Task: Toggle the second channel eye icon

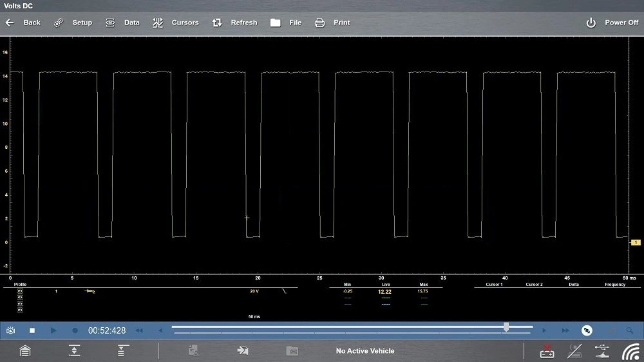Action: [x=20, y=296]
